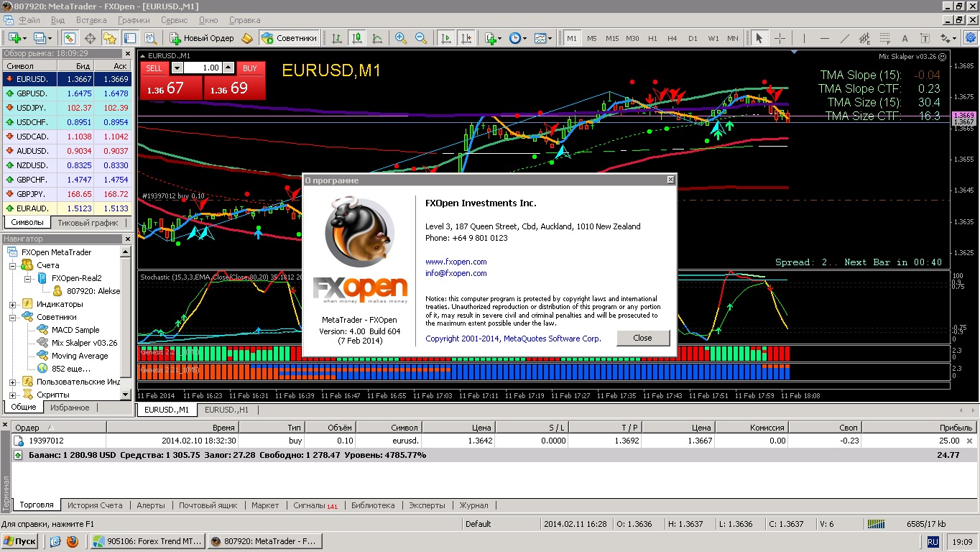
Task: Toggle the Советники auto-trading button
Action: pos(289,38)
